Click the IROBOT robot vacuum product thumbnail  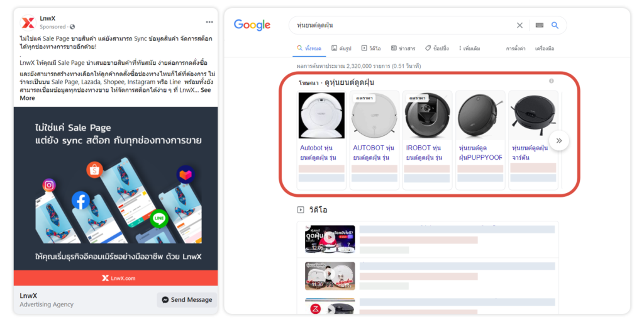[x=426, y=116]
